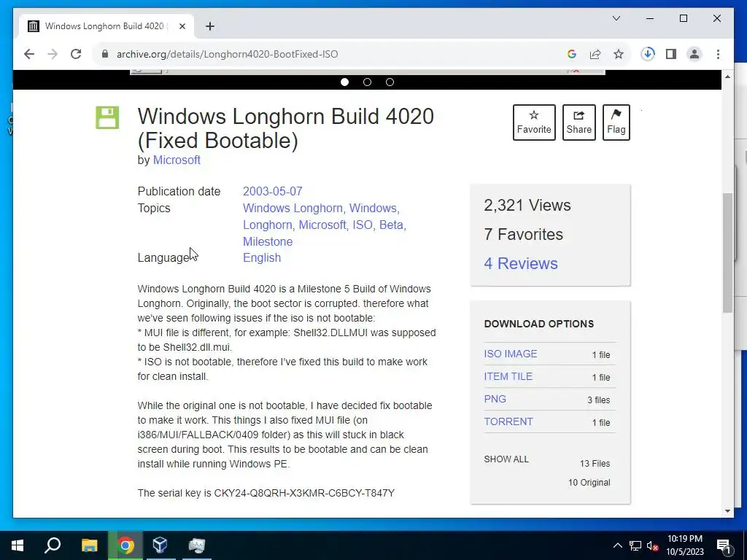Click the network tray icon
747x560 pixels.
[x=635, y=545]
